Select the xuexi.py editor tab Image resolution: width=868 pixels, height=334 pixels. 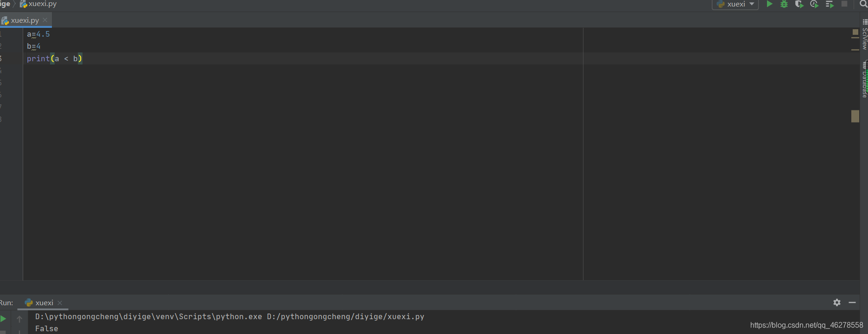coord(25,20)
